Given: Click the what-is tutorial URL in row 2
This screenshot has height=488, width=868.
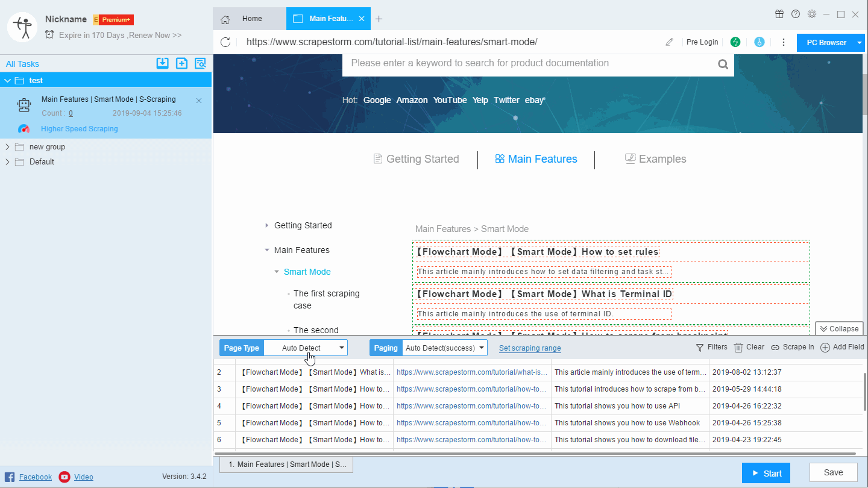Looking at the screenshot, I should click(x=473, y=372).
